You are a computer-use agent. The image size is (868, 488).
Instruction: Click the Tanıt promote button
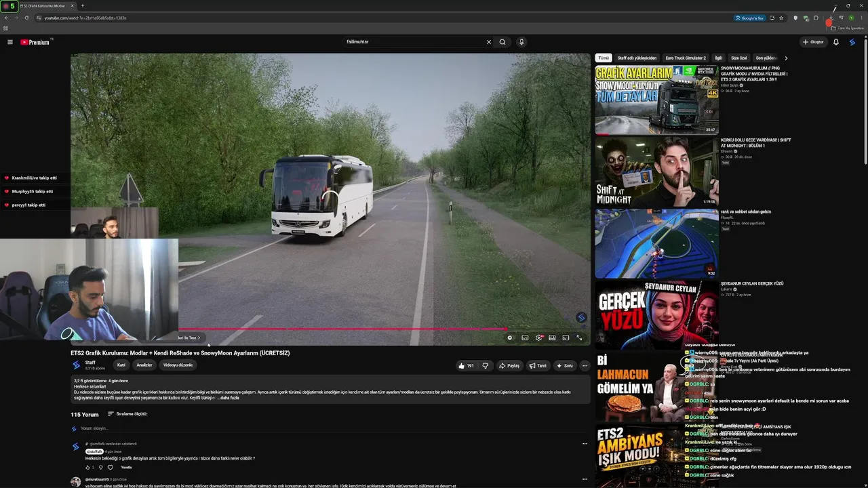pos(538,366)
